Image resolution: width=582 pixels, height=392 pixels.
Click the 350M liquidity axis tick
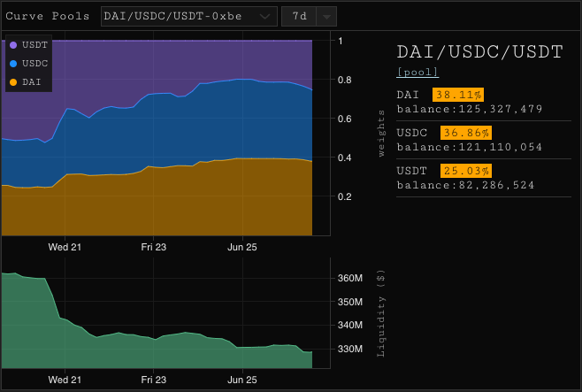pos(349,302)
